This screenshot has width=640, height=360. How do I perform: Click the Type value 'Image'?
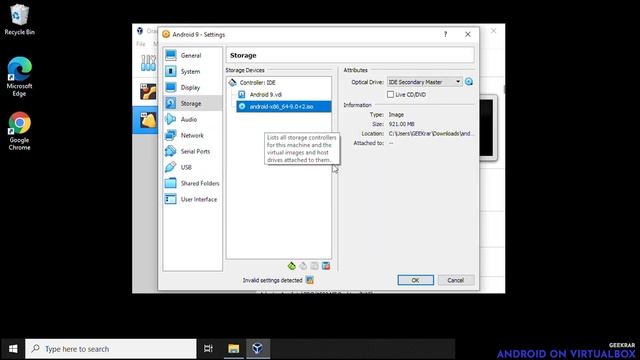[x=396, y=115]
